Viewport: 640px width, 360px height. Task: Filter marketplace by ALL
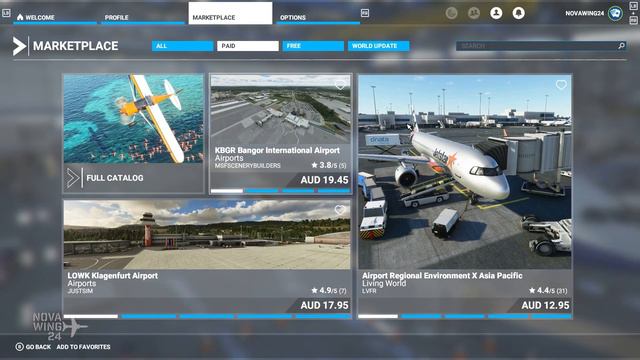click(182, 46)
